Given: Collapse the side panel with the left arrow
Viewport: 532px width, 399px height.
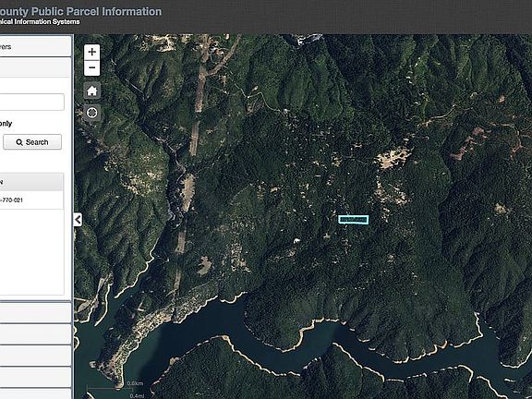Looking at the screenshot, I should click(78, 220).
